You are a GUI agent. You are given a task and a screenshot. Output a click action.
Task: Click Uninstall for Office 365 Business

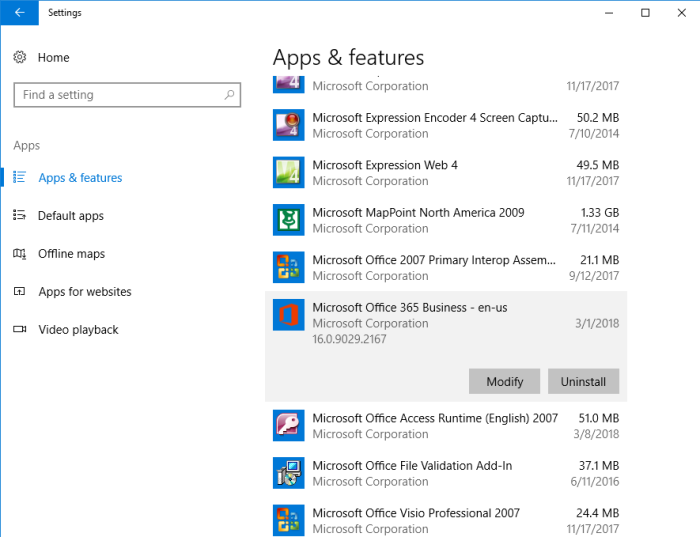point(583,381)
